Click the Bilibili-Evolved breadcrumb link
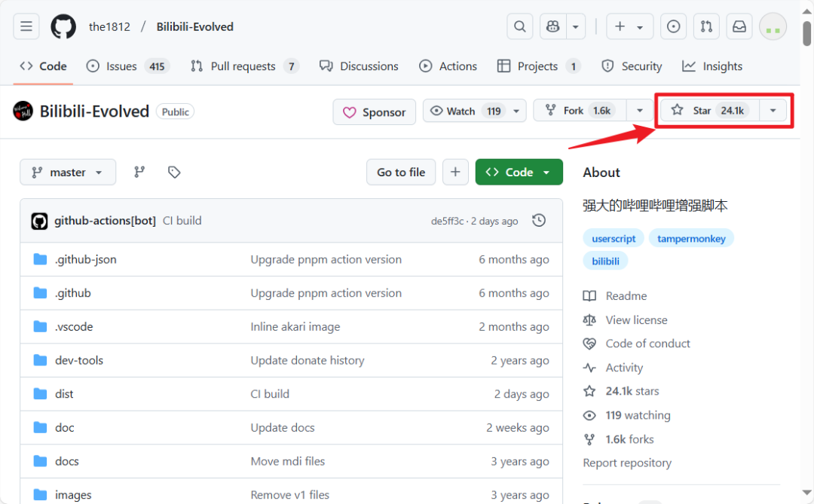814x504 pixels. (194, 26)
